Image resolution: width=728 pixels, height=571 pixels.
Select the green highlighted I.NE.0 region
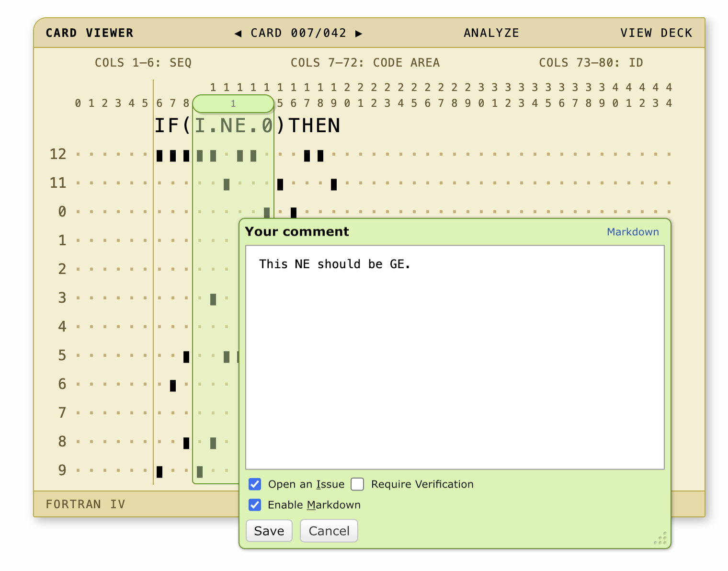coord(233,125)
